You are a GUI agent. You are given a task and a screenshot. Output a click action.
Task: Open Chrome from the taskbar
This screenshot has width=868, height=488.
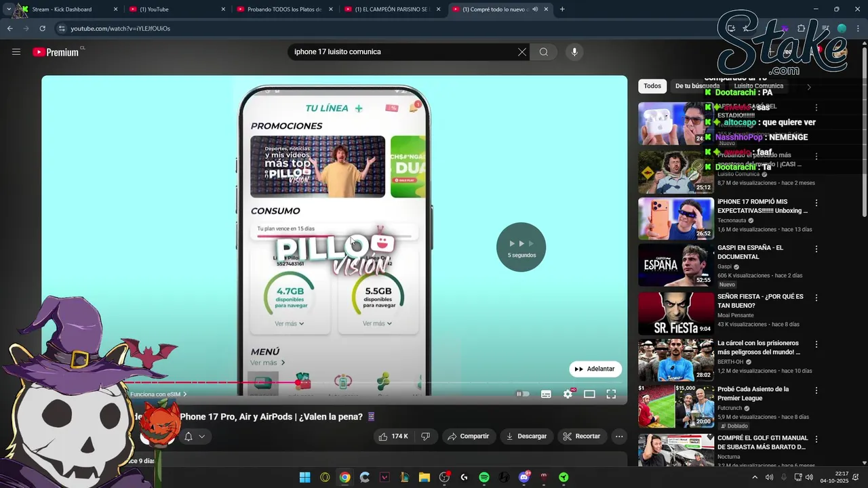click(345, 477)
